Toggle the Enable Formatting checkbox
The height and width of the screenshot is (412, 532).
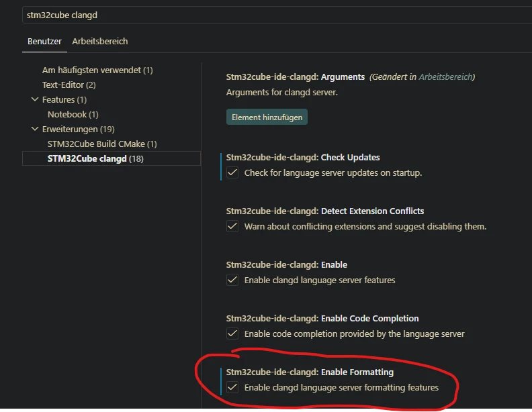pos(232,387)
